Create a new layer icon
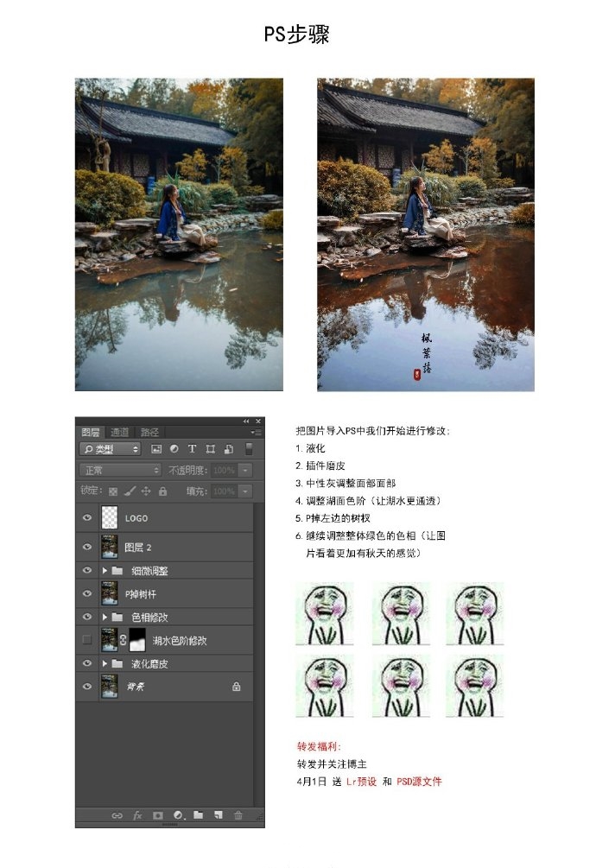This screenshot has width=596, height=868. (x=219, y=814)
